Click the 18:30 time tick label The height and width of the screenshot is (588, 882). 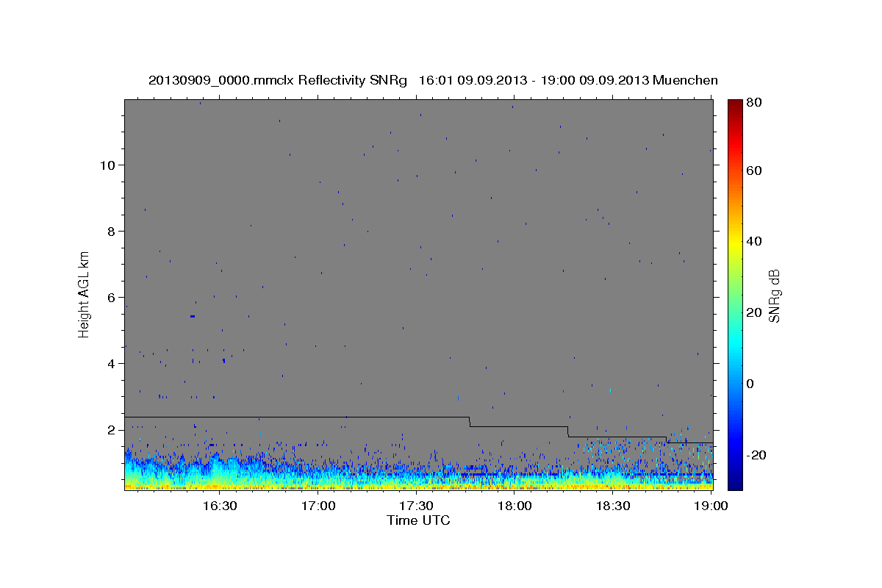613,506
